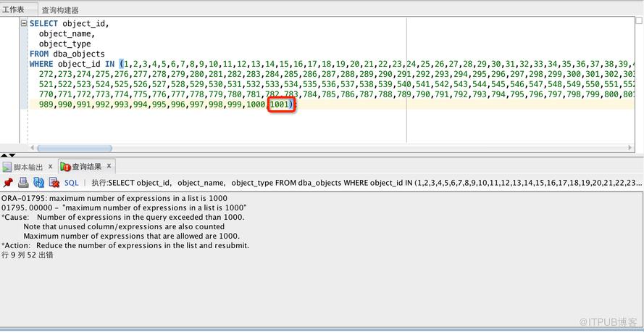The image size is (644, 333).
Task: Close the 查询结果 tab
Action: [x=109, y=167]
